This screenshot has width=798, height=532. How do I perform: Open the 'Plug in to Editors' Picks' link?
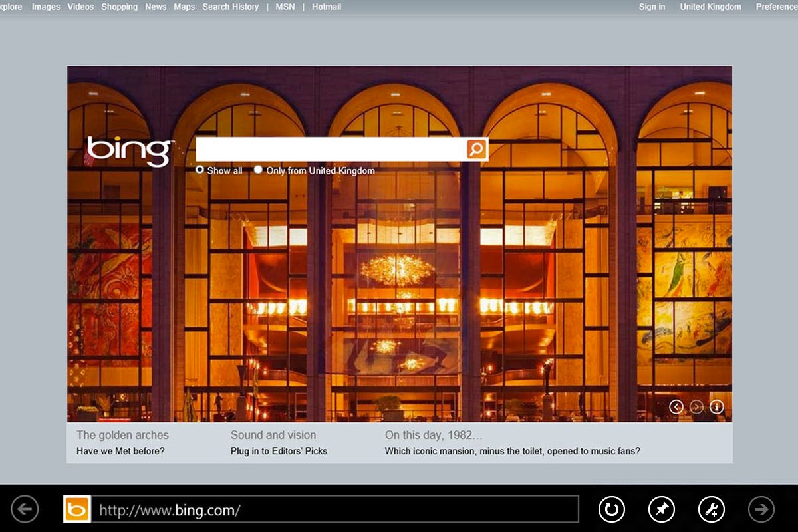point(279,451)
